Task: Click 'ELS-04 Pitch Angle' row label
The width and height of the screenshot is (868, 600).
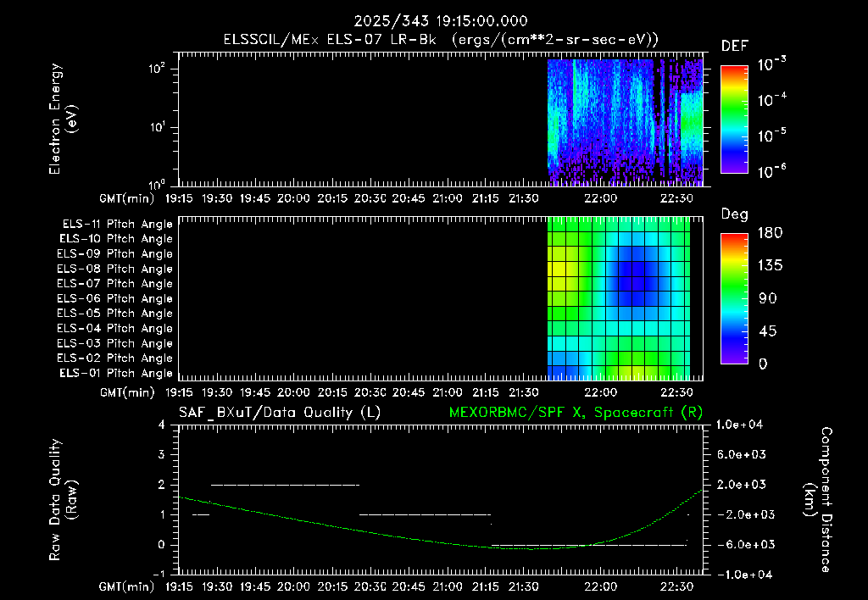Action: pyautogui.click(x=114, y=329)
